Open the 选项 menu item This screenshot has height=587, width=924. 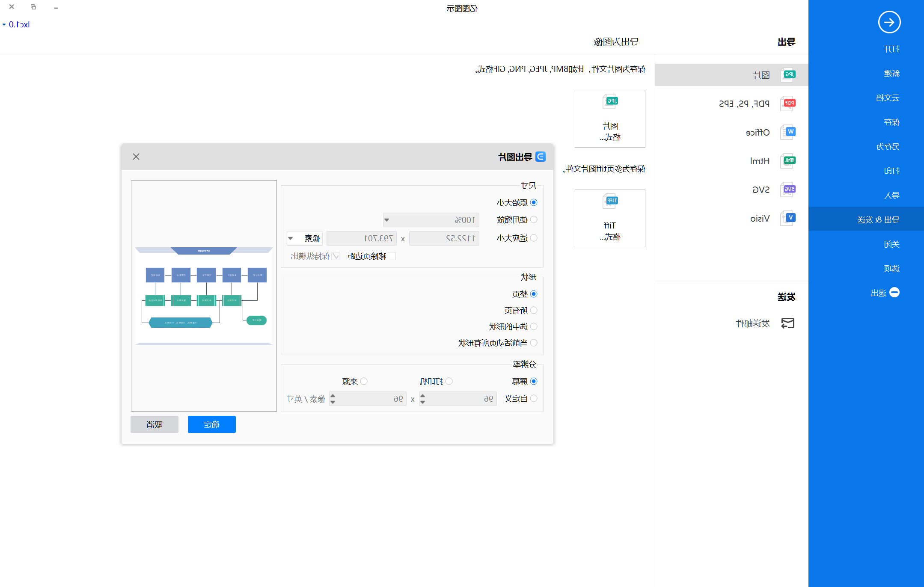click(x=892, y=269)
